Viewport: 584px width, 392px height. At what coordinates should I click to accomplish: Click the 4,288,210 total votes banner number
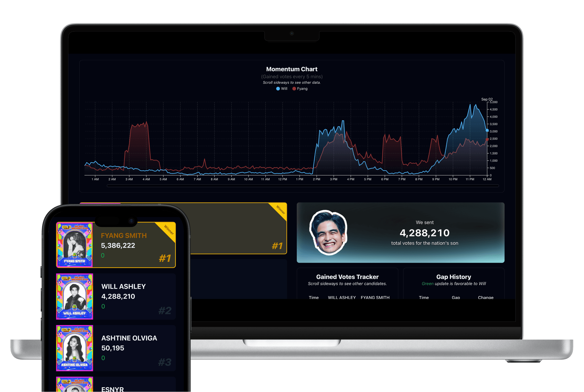coord(424,233)
